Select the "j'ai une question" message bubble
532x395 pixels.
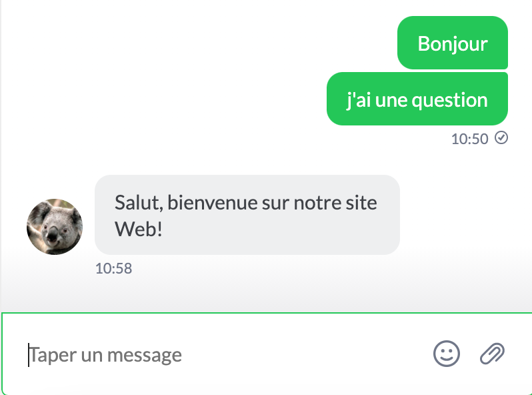point(417,99)
